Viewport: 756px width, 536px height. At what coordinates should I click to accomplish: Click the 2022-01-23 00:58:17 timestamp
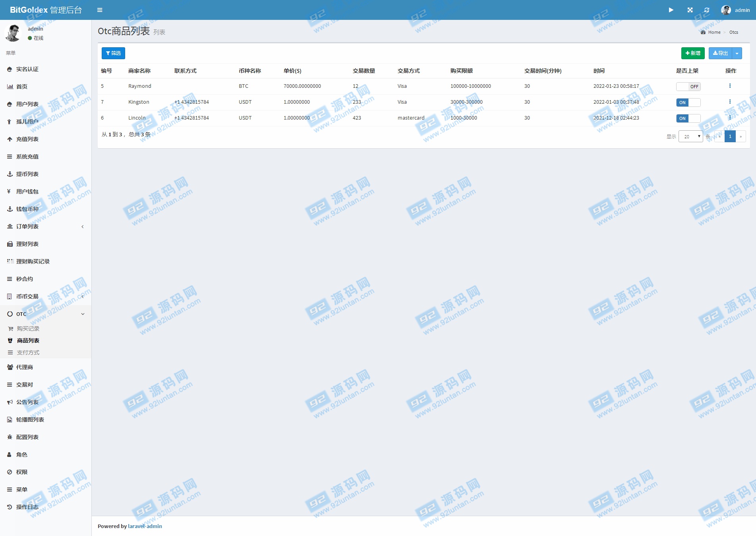click(x=616, y=86)
